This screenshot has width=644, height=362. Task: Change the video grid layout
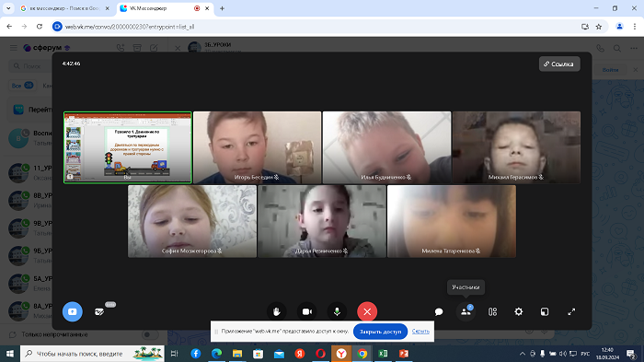(492, 312)
